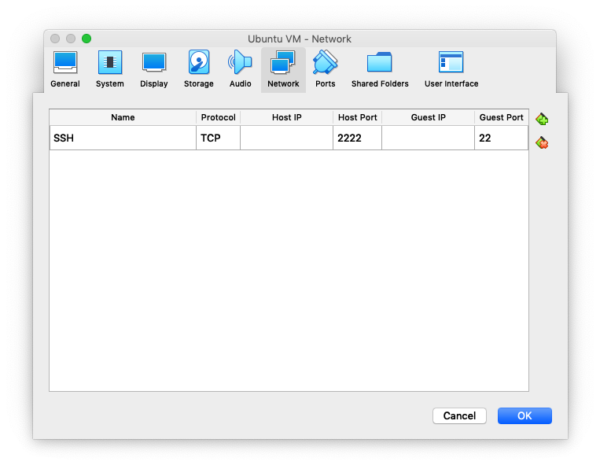
Task: Click the Host Port column header
Action: (x=357, y=117)
